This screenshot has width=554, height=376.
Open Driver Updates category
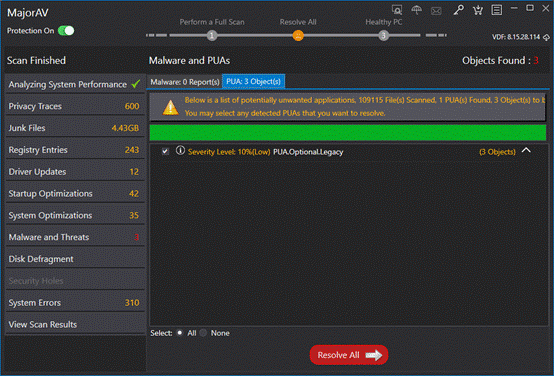(x=75, y=172)
